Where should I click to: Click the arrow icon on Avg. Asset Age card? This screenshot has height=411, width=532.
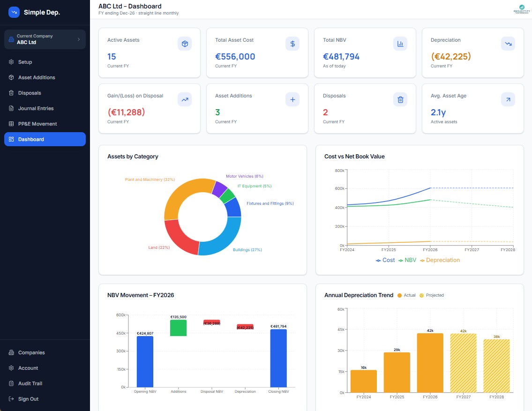pyautogui.click(x=508, y=99)
